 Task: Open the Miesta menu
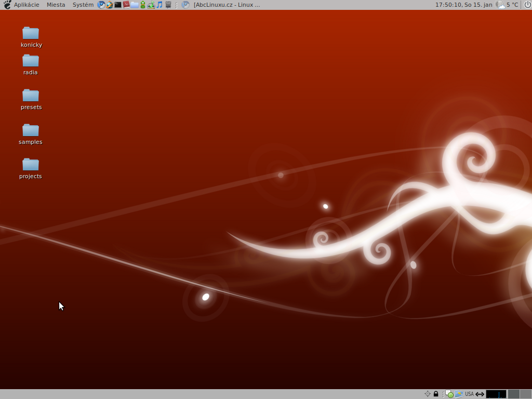(56, 5)
